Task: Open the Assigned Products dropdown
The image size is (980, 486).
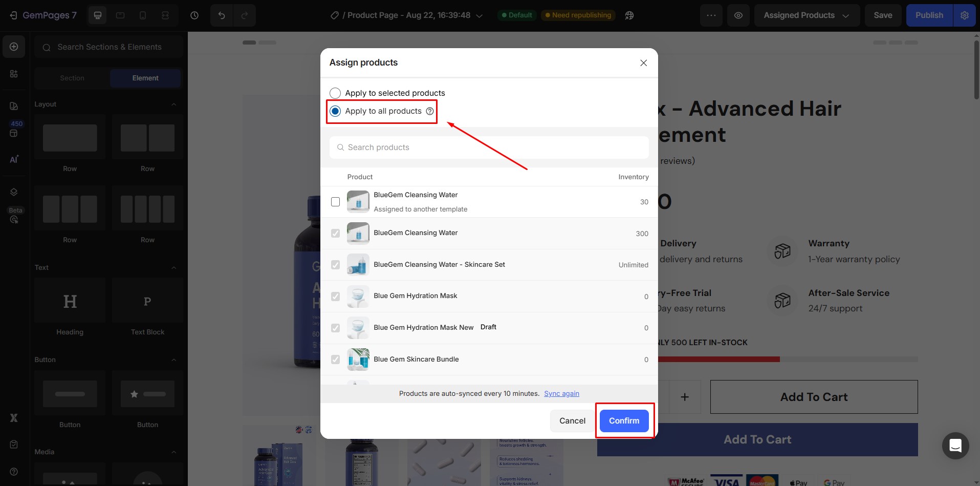Action: (x=806, y=15)
